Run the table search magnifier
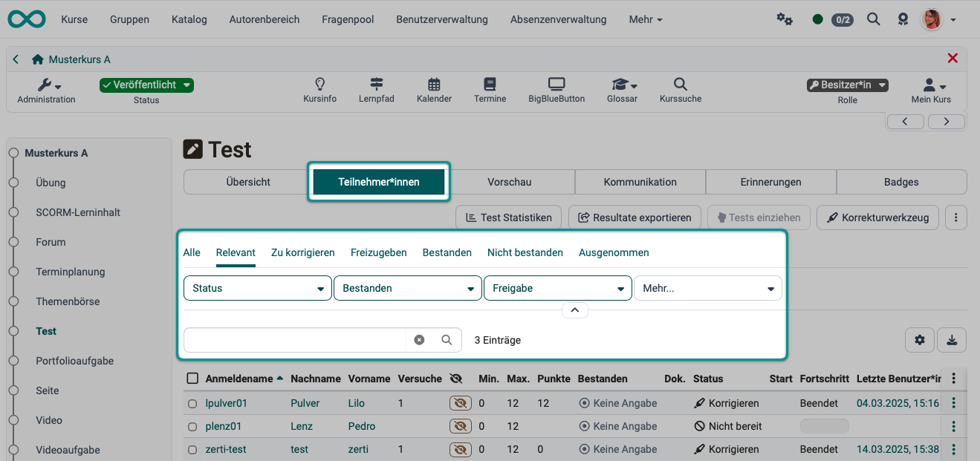 [x=447, y=340]
